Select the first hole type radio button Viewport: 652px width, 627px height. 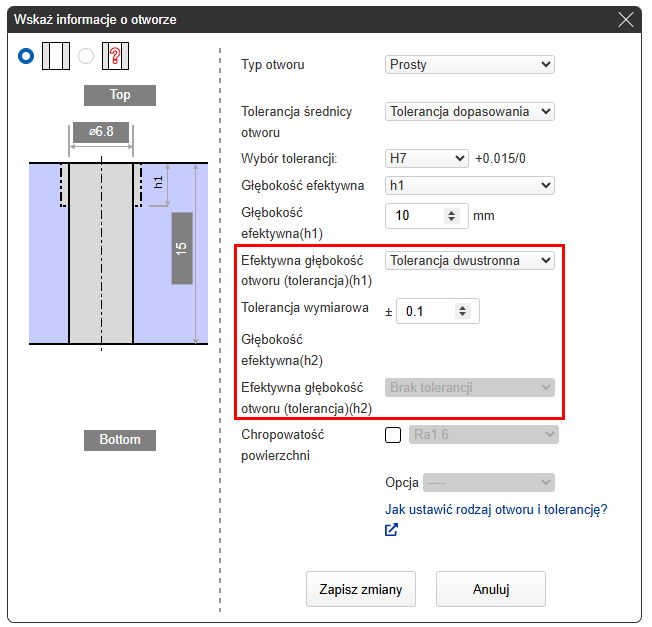click(x=26, y=57)
